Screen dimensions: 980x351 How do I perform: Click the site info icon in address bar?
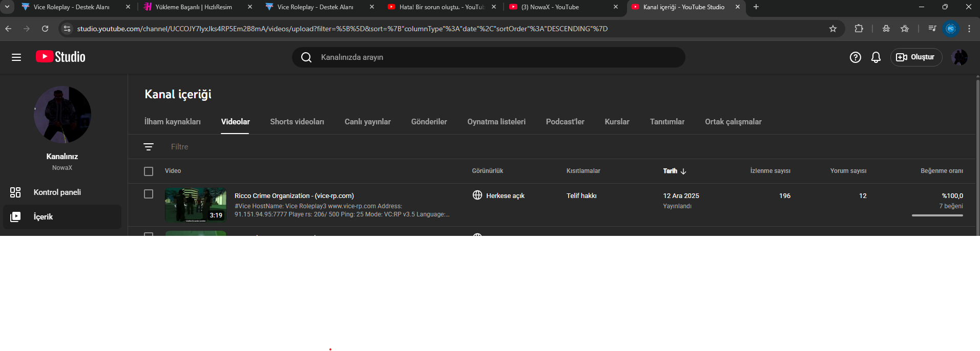pos(67,29)
